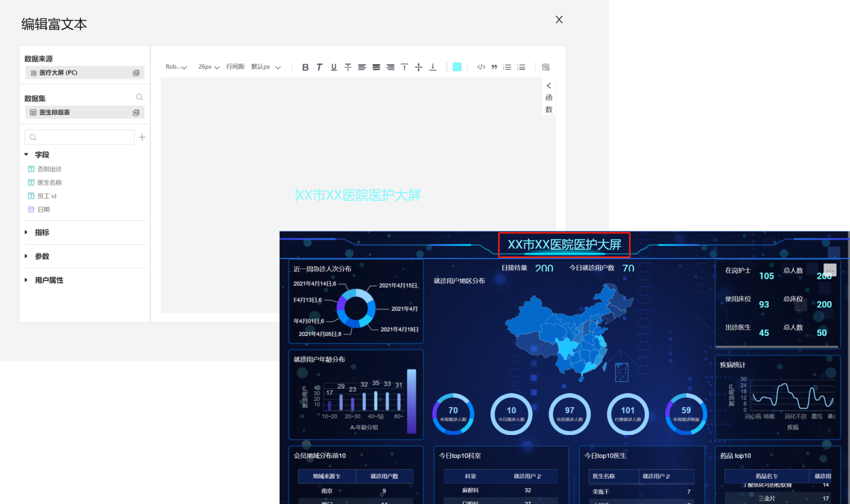The height and width of the screenshot is (504, 850).
Task: Apply strikethrough formatting icon
Action: click(348, 67)
